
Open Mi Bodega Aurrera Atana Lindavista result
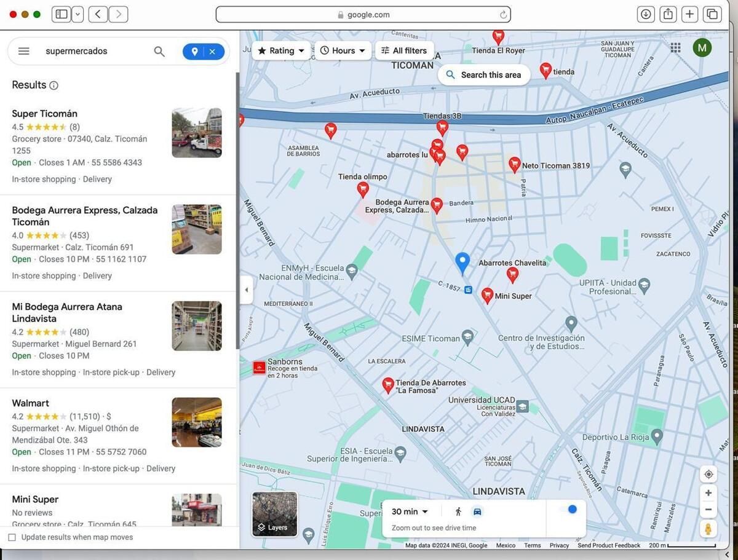click(118, 339)
